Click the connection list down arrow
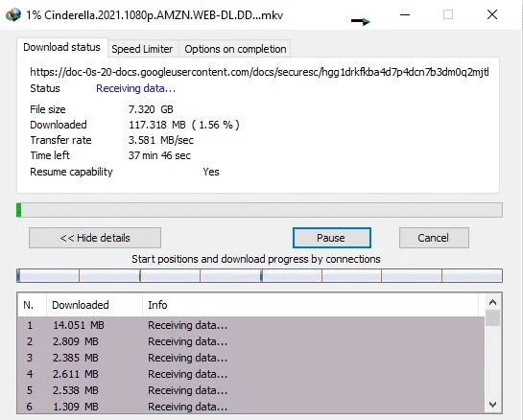The height and width of the screenshot is (420, 523). pos(492,405)
